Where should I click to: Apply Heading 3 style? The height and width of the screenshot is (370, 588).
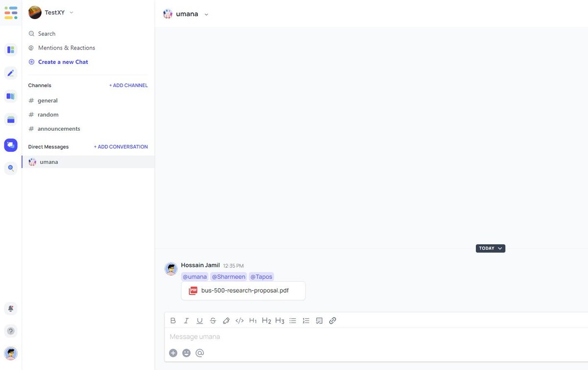[279, 321]
